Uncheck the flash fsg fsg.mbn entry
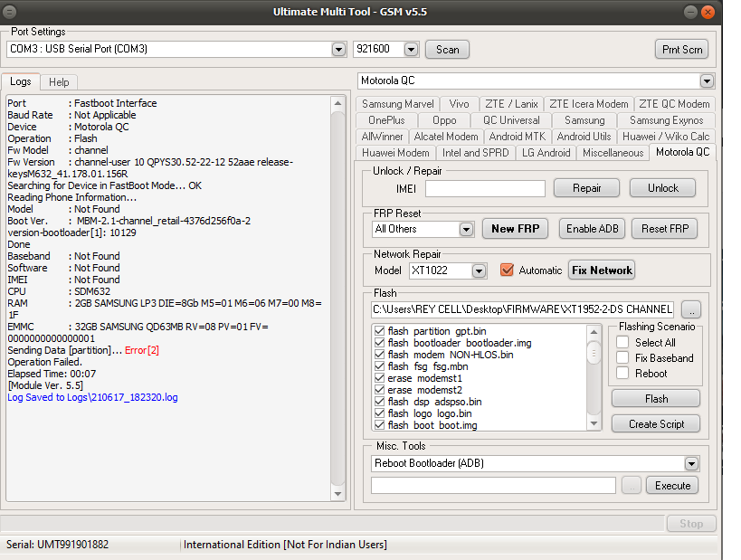This screenshot has width=741, height=560. coord(379,366)
